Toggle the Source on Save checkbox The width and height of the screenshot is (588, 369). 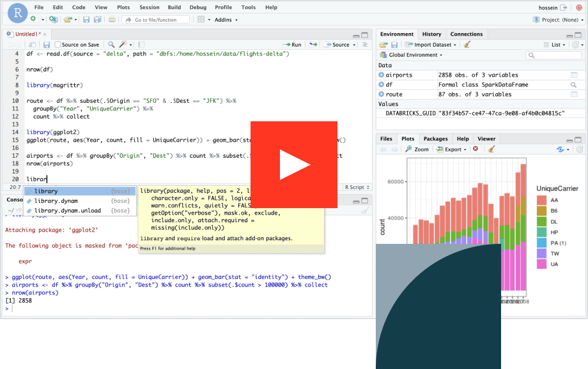coord(58,45)
